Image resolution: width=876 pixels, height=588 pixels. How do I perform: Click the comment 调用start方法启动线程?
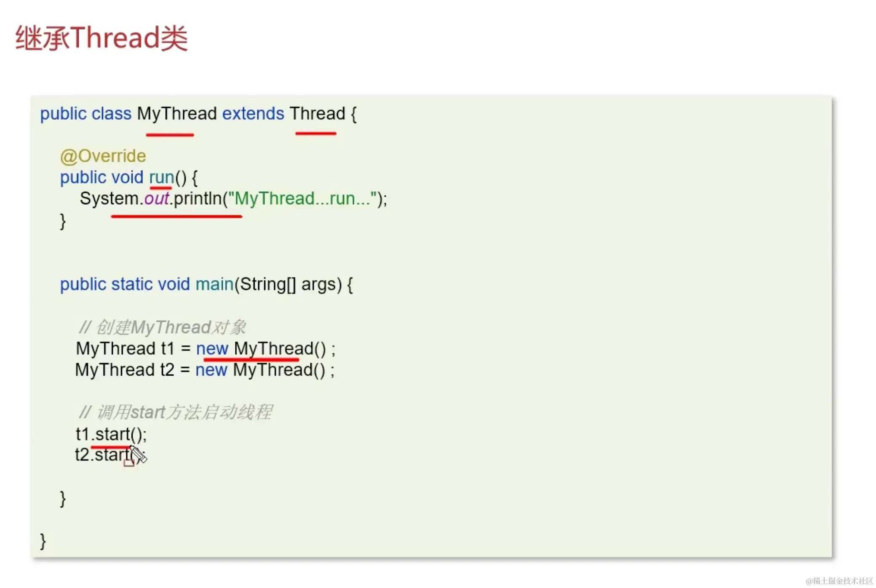coord(176,412)
